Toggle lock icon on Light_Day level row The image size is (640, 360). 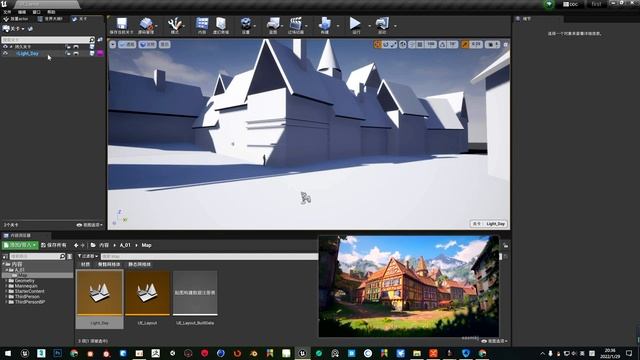[x=68, y=53]
